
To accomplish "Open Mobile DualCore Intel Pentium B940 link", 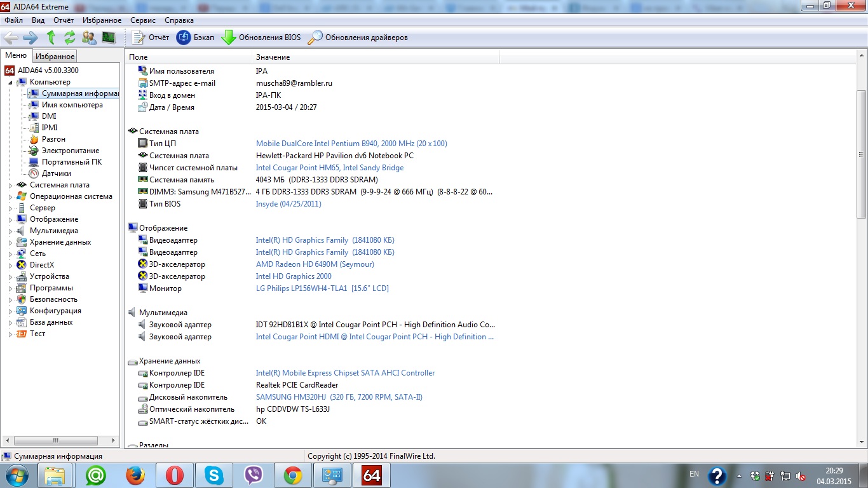I will pyautogui.click(x=351, y=144).
